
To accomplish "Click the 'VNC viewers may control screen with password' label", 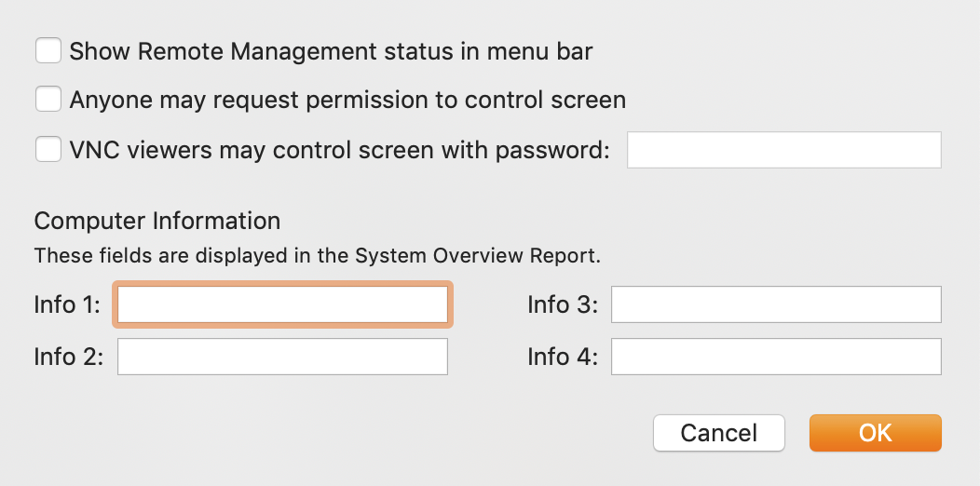I will pyautogui.click(x=339, y=150).
